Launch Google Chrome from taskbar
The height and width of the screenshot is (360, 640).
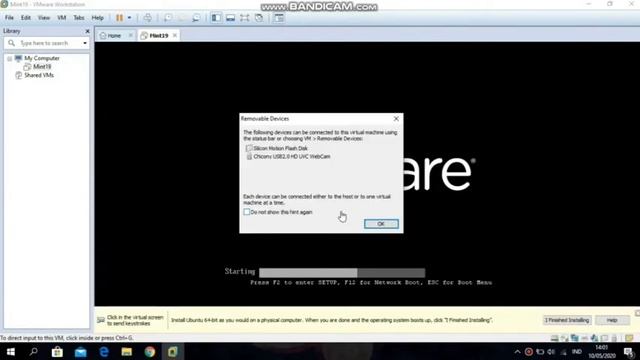(x=150, y=351)
